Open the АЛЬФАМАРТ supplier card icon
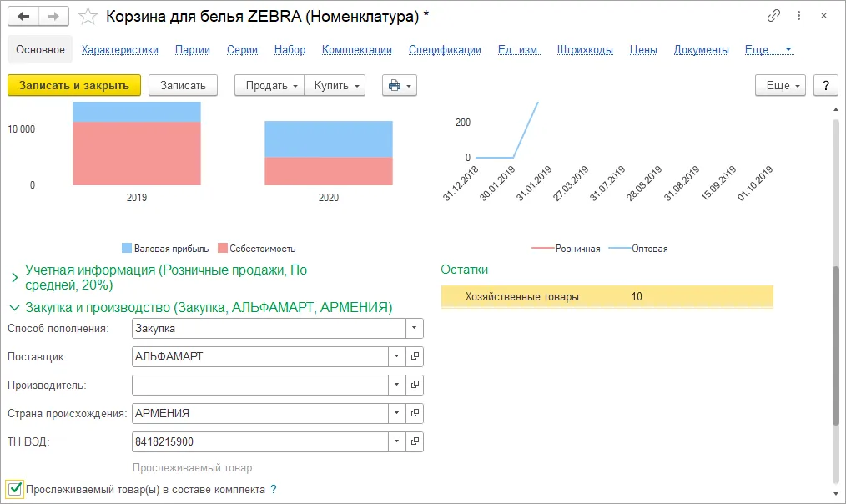 coord(415,356)
